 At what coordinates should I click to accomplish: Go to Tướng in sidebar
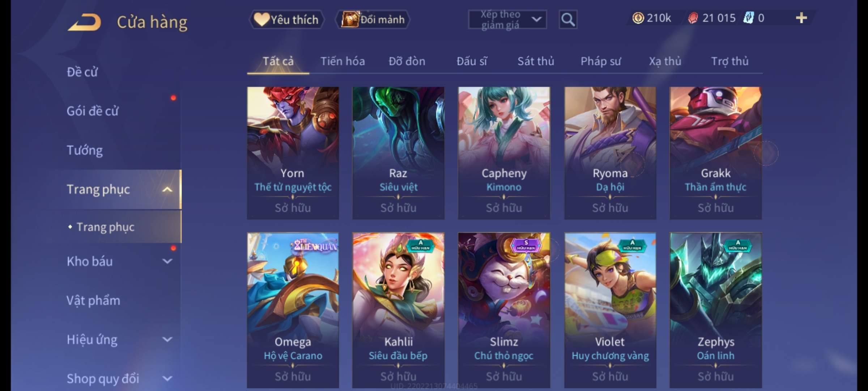(x=85, y=150)
